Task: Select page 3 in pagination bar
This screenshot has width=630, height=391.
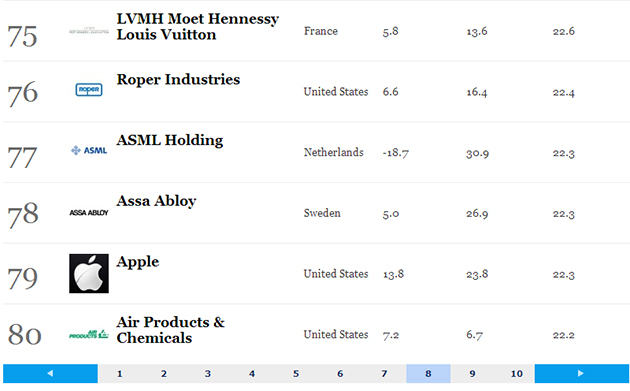Action: [x=208, y=373]
